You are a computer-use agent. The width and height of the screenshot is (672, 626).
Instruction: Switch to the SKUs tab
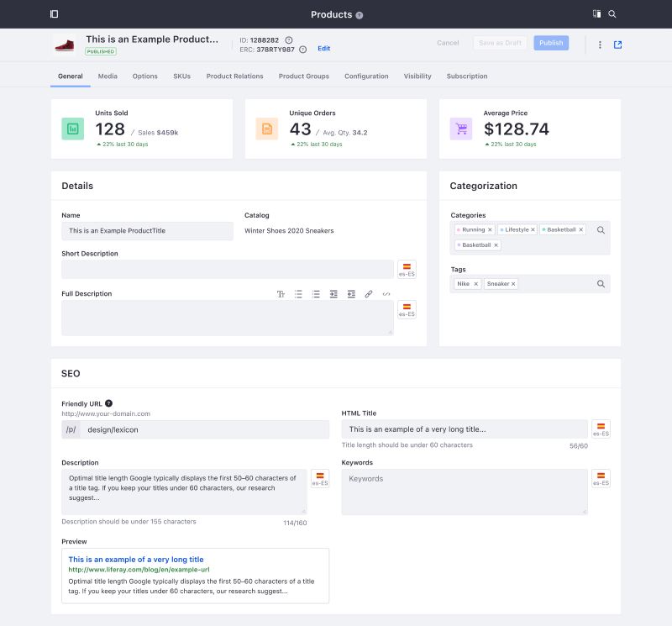tap(181, 76)
